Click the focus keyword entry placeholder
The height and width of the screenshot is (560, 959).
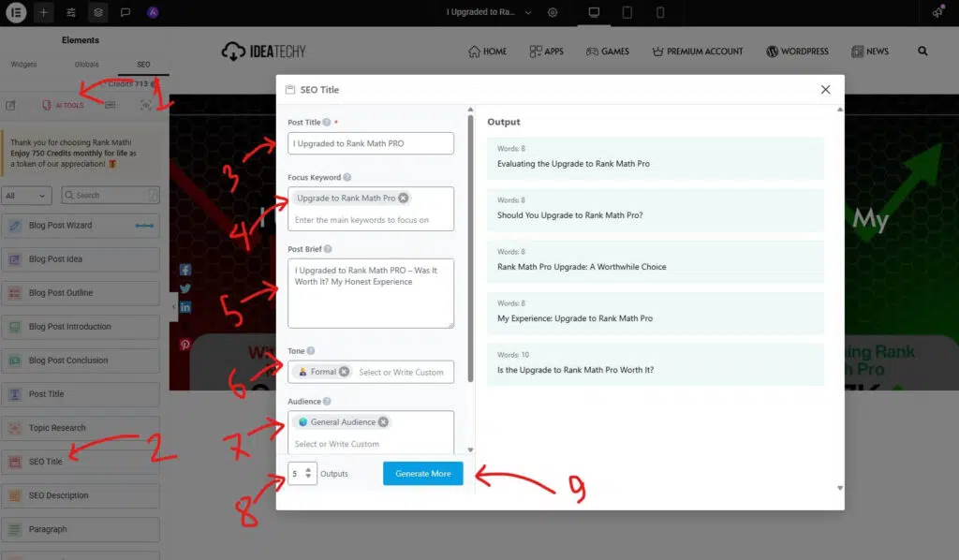(x=362, y=220)
